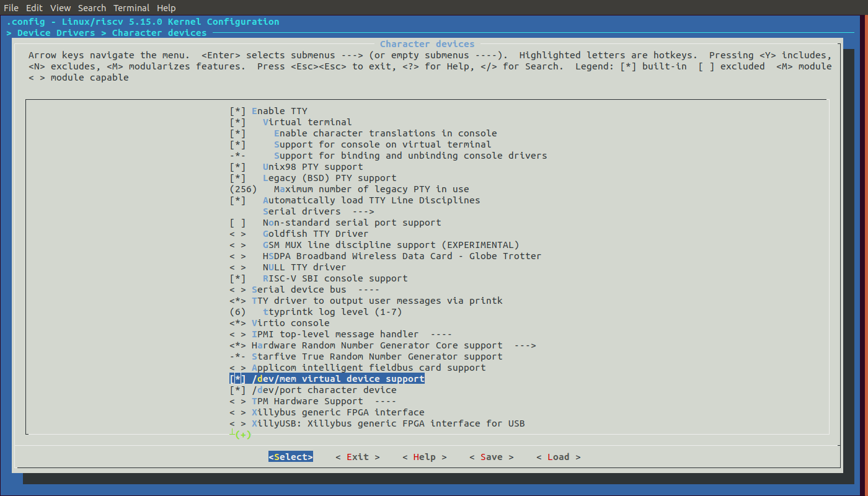Open the File menu
The height and width of the screenshot is (496, 868).
click(x=11, y=8)
